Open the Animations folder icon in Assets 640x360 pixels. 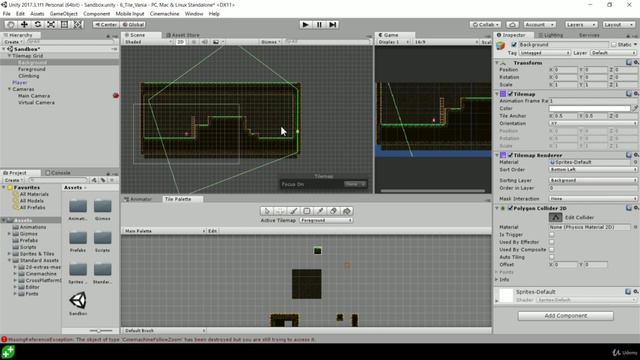click(x=78, y=206)
